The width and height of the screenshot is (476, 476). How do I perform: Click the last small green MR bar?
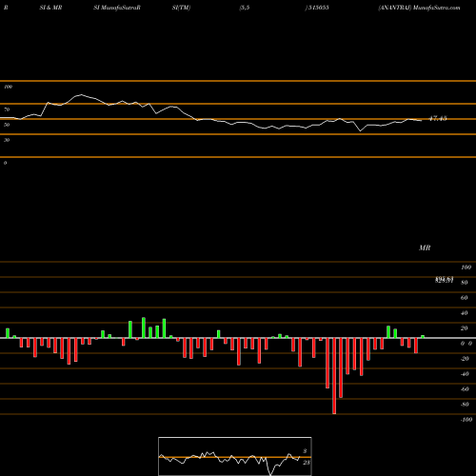coord(423,337)
